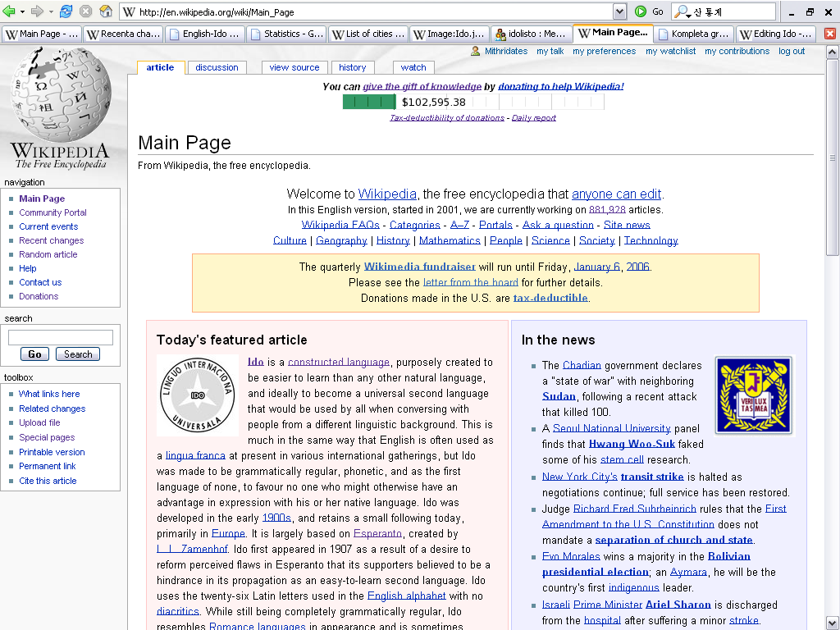Open the Donations sidebar link
Screen dimensions: 840x630
click(x=39, y=296)
